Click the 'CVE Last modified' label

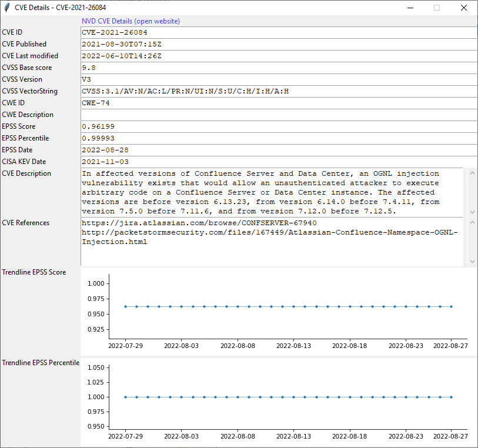30,56
